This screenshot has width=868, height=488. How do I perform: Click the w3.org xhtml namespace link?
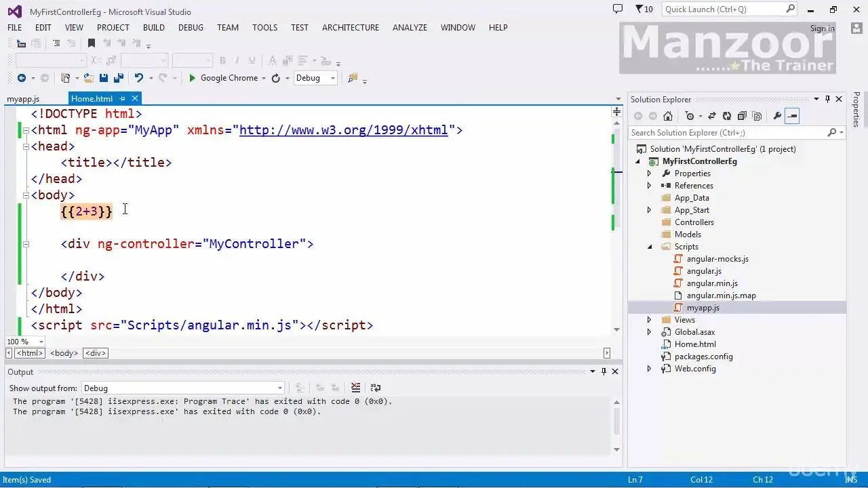344,130
